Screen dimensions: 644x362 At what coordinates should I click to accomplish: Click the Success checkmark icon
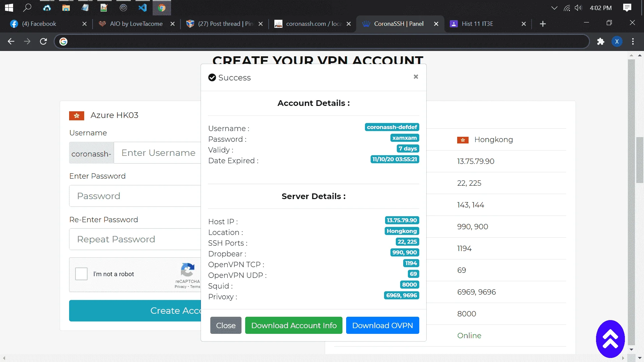(212, 78)
